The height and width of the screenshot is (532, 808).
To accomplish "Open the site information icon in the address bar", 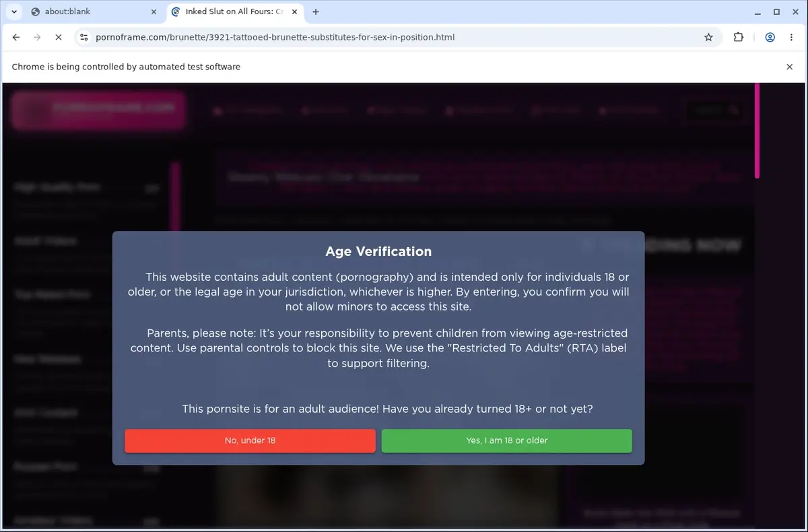I will [x=83, y=37].
